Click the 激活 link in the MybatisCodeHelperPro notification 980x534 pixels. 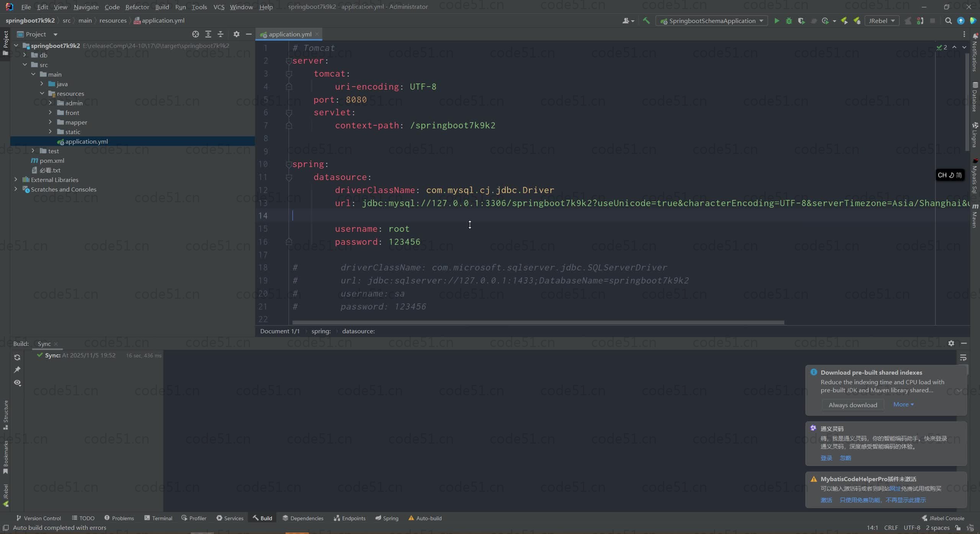pyautogui.click(x=826, y=500)
